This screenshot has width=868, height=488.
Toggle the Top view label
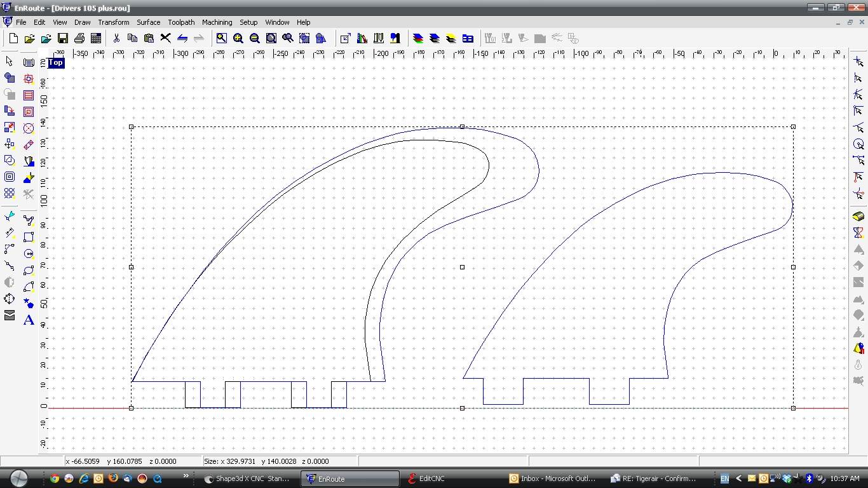coord(56,62)
